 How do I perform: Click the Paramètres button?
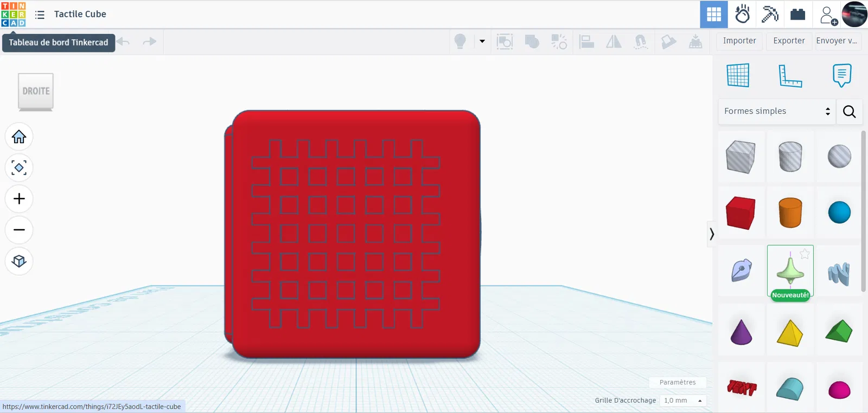point(678,383)
